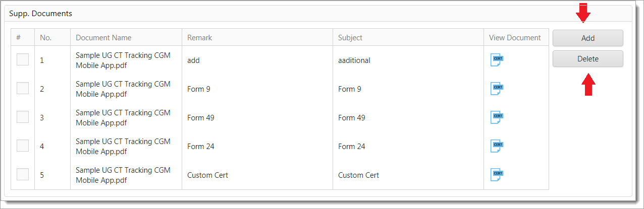Select the Custom Cert row checkbox

(23, 175)
